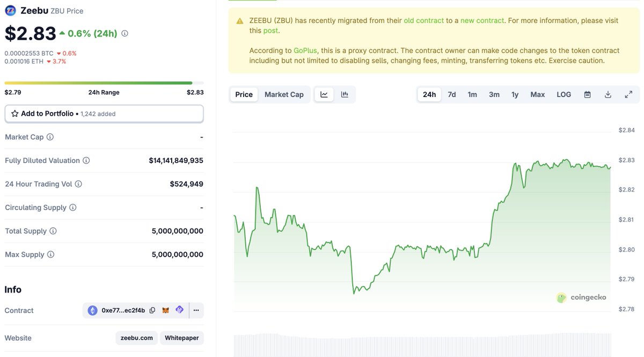Open the old contract link
Viewport: 644px width, 357px height.
click(424, 20)
